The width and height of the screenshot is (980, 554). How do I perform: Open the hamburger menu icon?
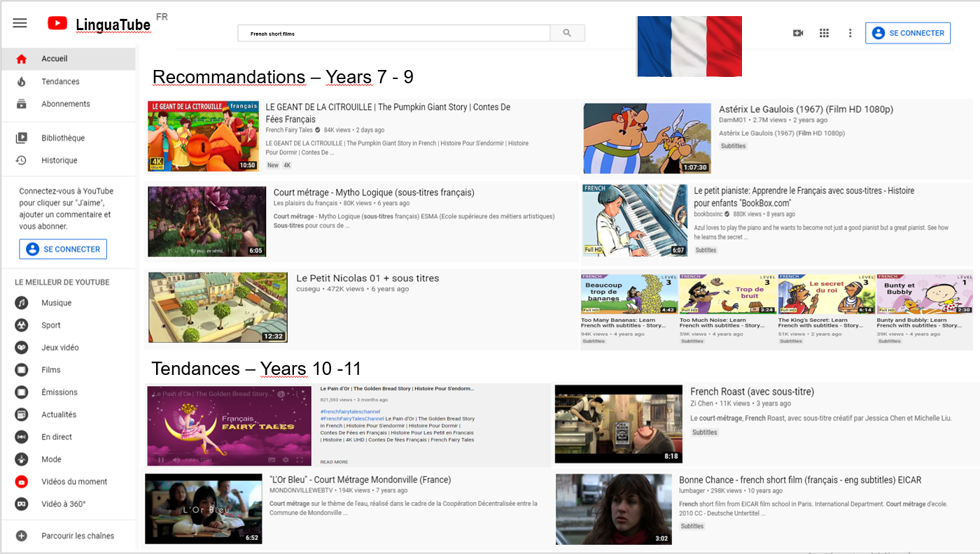click(x=20, y=23)
